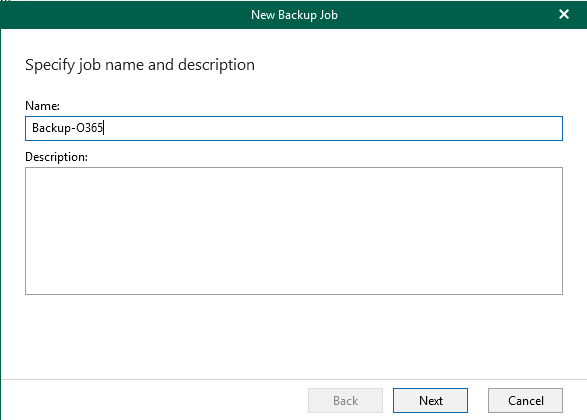Click the greyed-out Back button
This screenshot has height=420, width=587.
(345, 401)
